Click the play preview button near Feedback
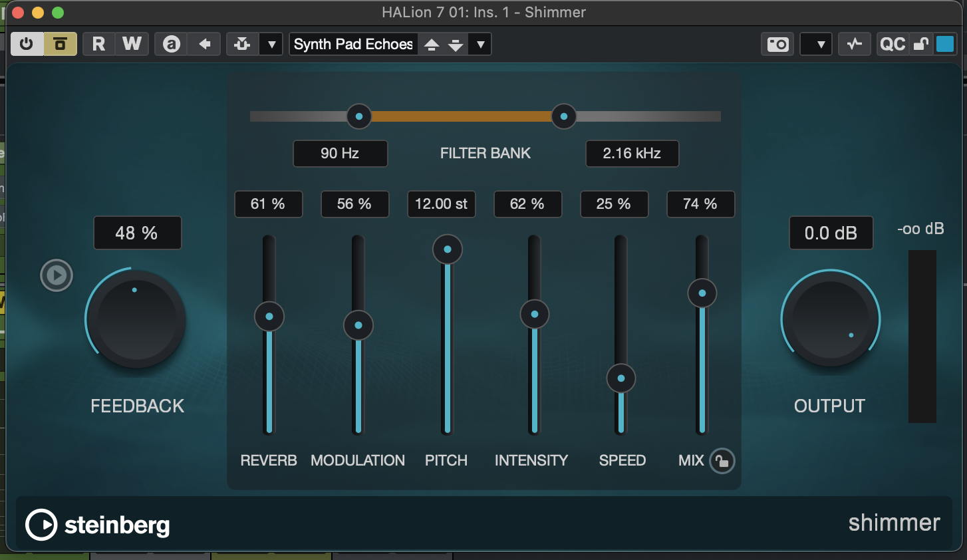The width and height of the screenshot is (967, 560). pyautogui.click(x=57, y=275)
